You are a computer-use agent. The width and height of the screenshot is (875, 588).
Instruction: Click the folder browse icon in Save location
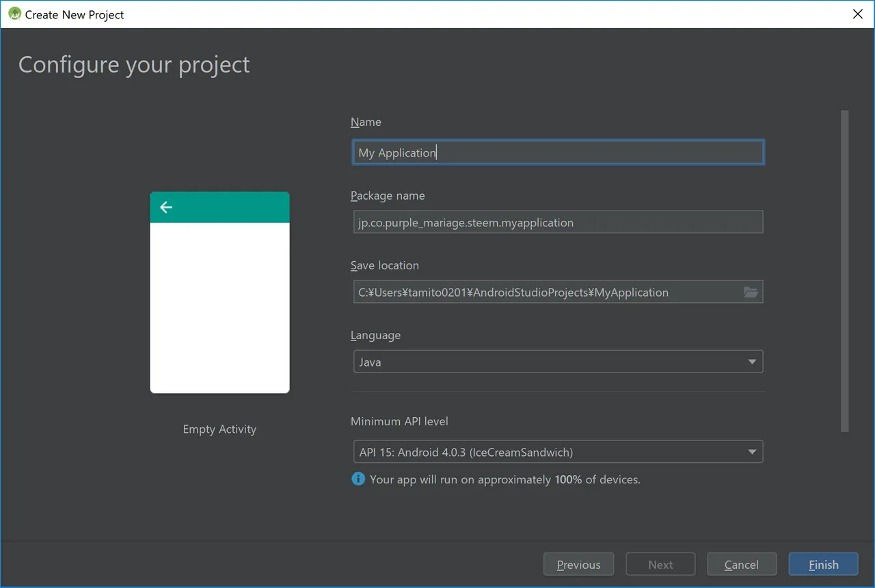point(751,292)
